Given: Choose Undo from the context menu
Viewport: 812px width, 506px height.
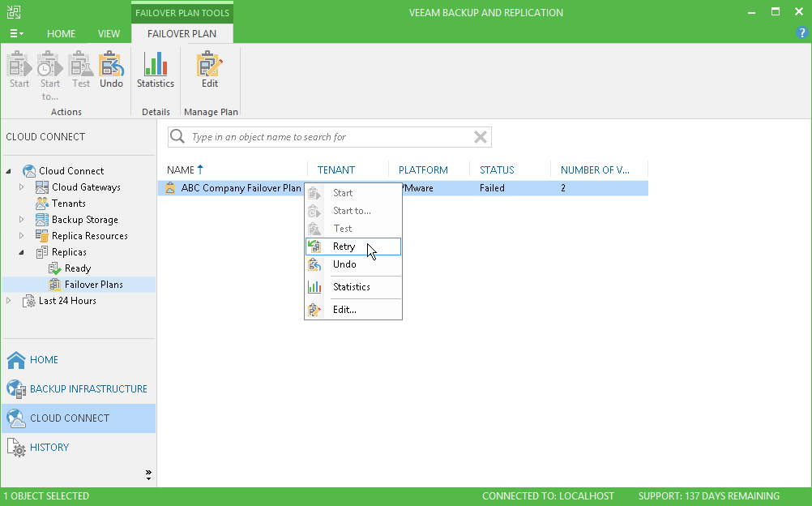Looking at the screenshot, I should [x=353, y=264].
